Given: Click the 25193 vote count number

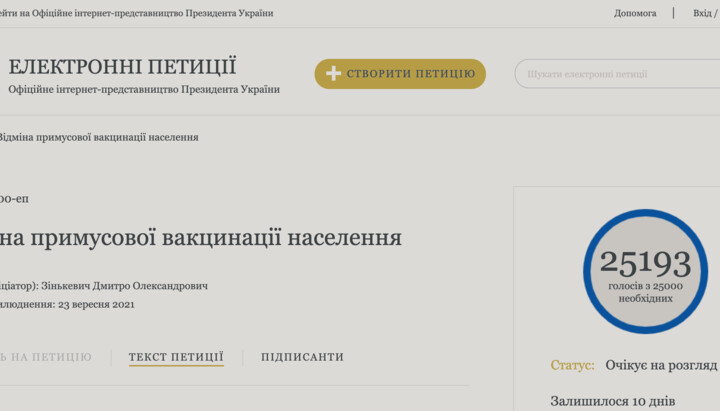Looking at the screenshot, I should (x=645, y=264).
